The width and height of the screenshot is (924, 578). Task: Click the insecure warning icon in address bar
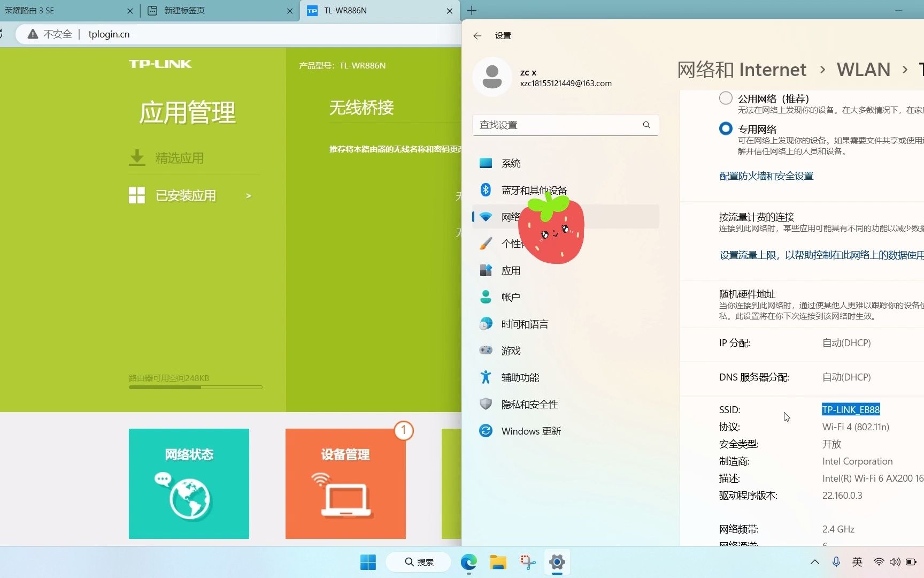coord(33,34)
